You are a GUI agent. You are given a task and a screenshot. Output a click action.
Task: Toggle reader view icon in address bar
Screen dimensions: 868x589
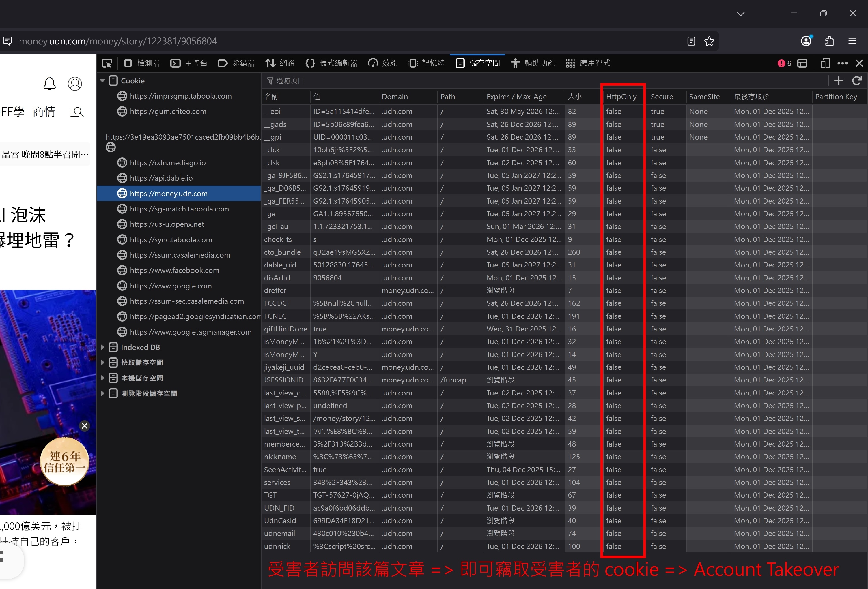(x=691, y=41)
